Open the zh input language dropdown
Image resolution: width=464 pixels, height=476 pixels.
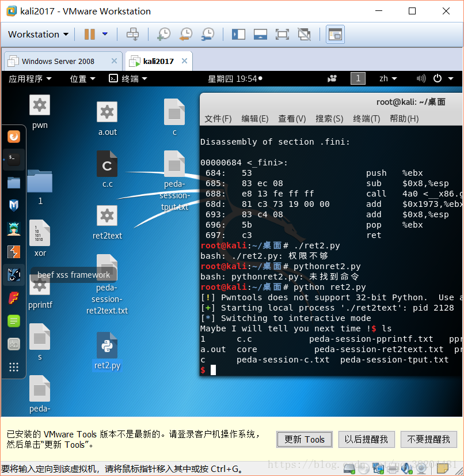coord(388,78)
